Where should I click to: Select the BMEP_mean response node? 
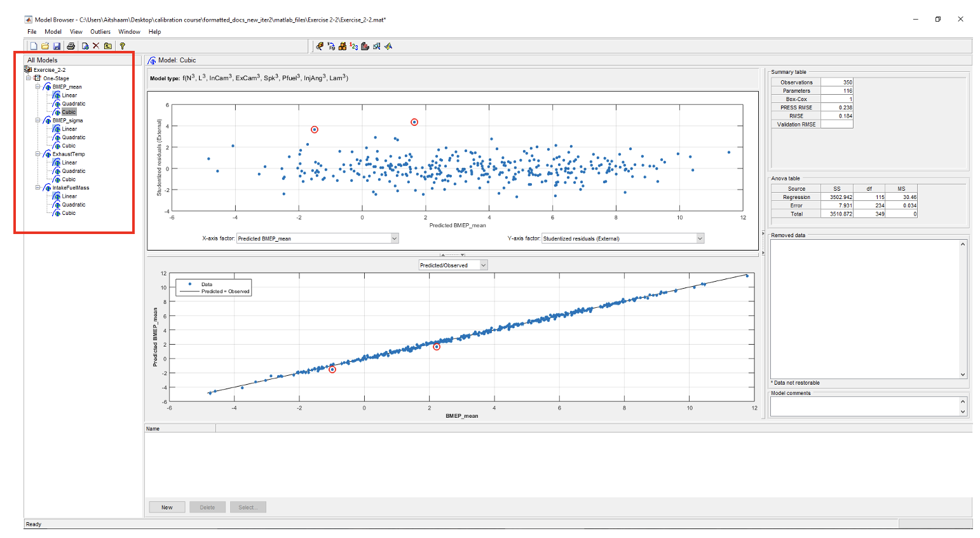point(67,87)
